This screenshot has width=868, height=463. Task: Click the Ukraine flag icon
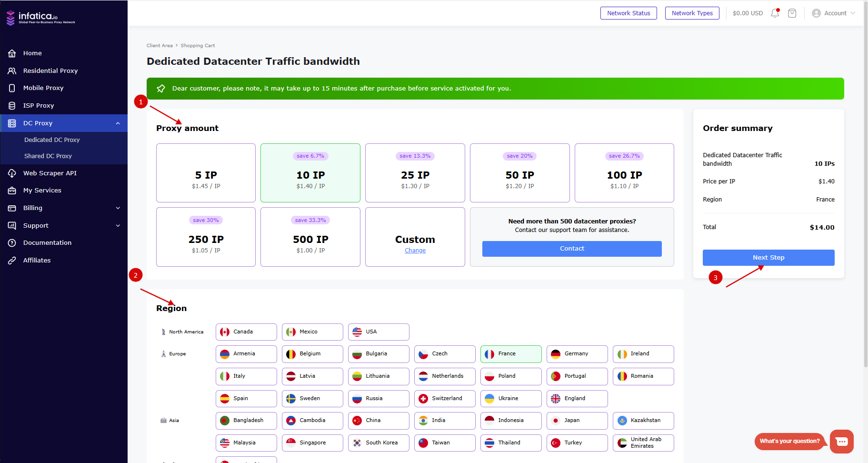489,399
